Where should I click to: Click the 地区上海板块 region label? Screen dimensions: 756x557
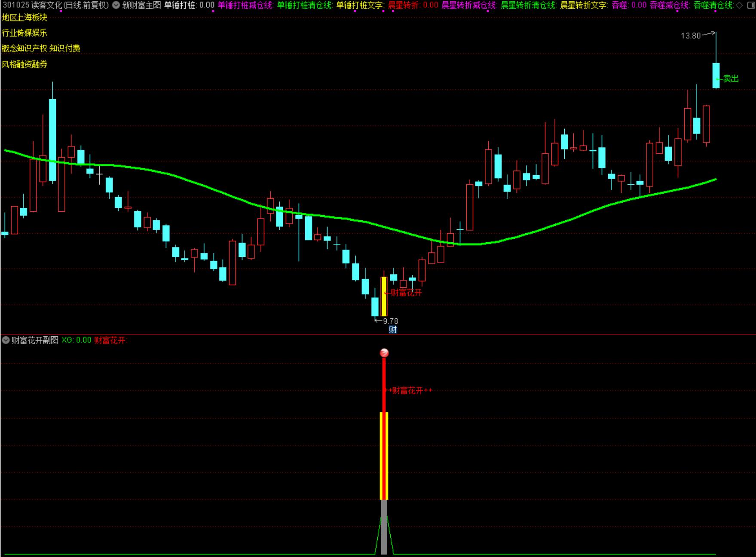pos(24,18)
